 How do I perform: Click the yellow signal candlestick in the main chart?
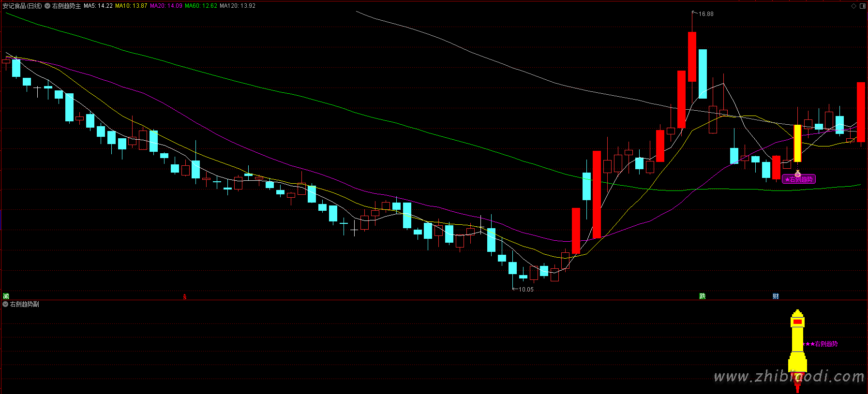797,144
